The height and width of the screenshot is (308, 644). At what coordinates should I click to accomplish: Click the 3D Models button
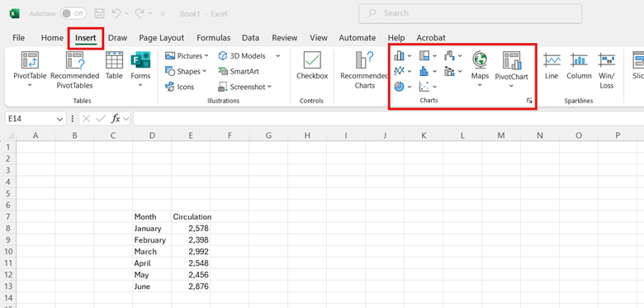(241, 56)
